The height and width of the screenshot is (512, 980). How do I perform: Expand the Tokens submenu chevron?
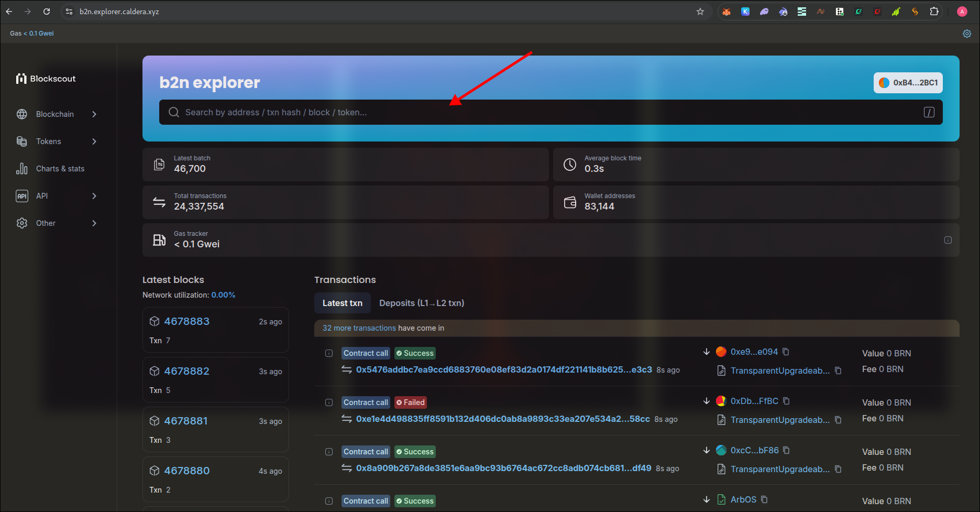pos(94,141)
